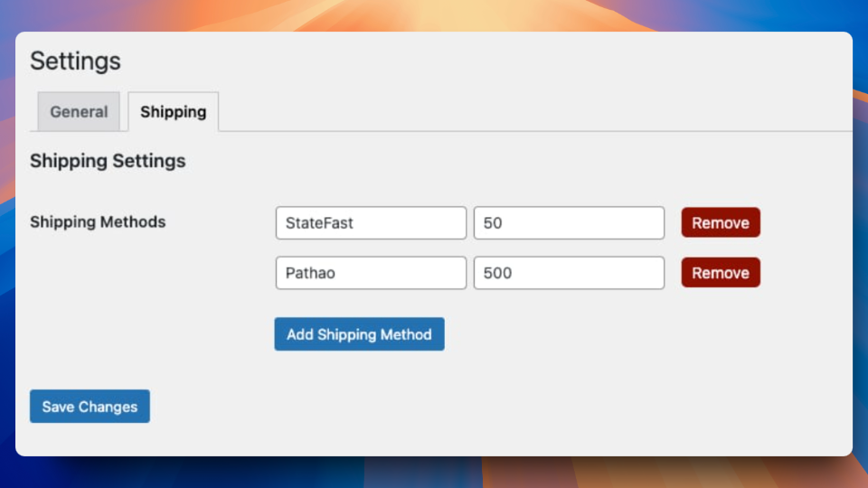This screenshot has width=868, height=488.
Task: Open General settings tab
Action: pyautogui.click(x=79, y=112)
